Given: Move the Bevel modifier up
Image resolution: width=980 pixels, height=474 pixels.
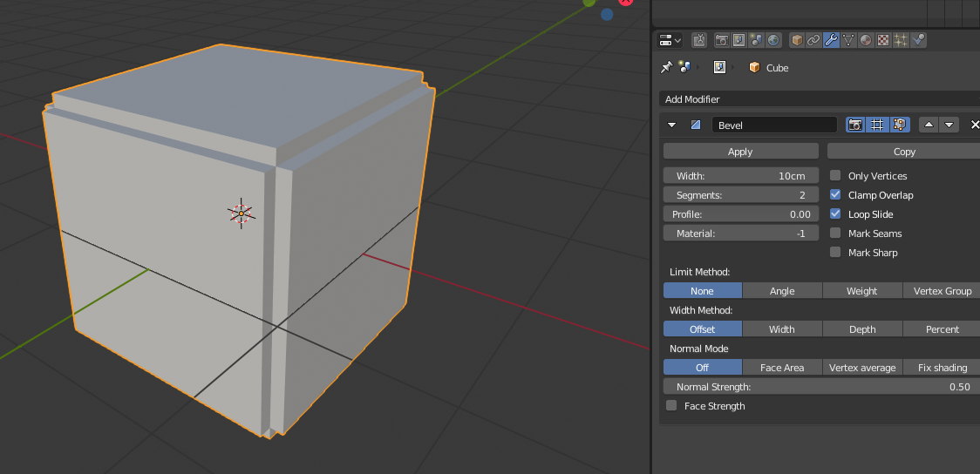Looking at the screenshot, I should pyautogui.click(x=929, y=125).
